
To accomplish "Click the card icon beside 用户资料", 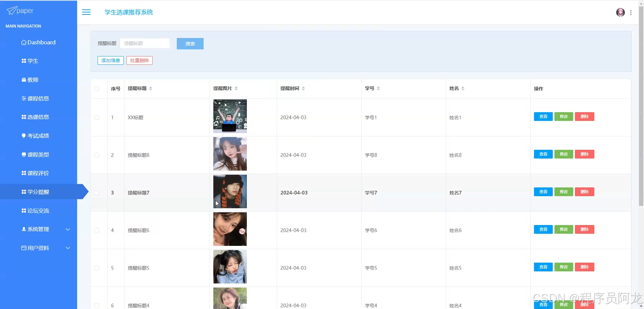I will pyautogui.click(x=24, y=248).
